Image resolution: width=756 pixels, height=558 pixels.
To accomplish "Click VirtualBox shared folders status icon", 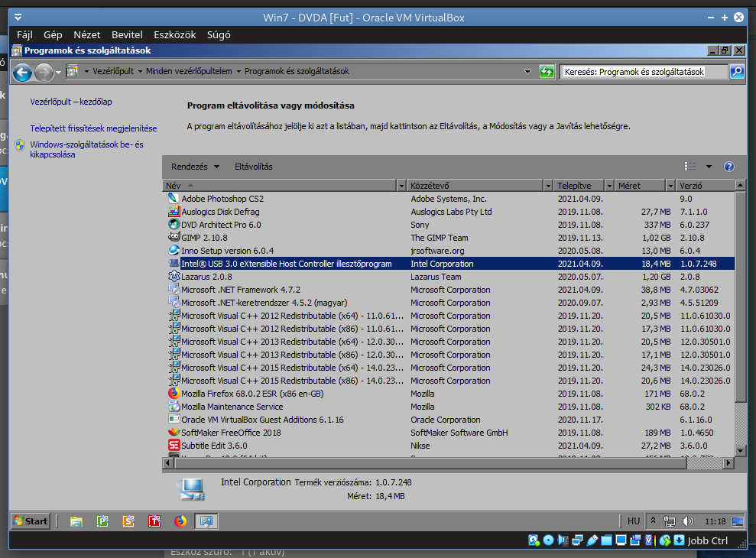I will [x=606, y=540].
